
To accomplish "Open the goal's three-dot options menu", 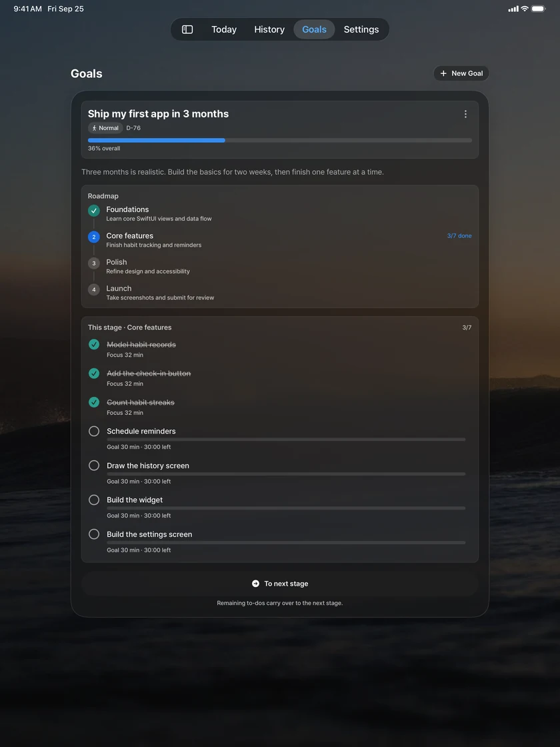I will [x=465, y=114].
